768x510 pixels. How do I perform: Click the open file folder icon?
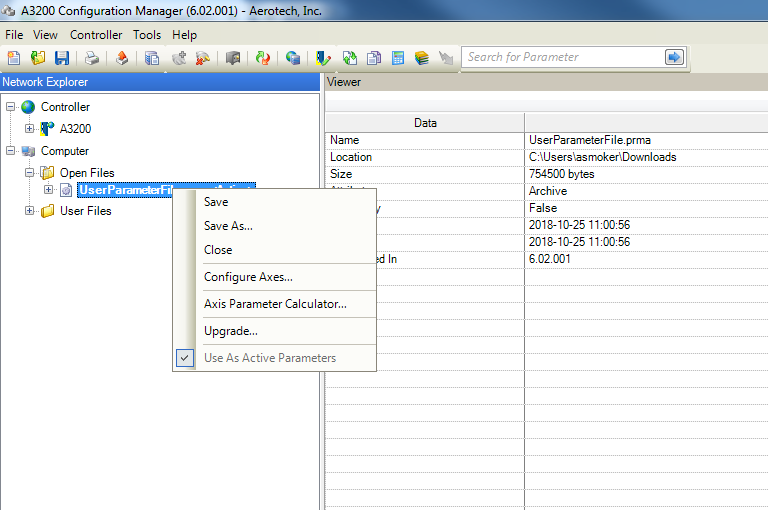tap(38, 58)
